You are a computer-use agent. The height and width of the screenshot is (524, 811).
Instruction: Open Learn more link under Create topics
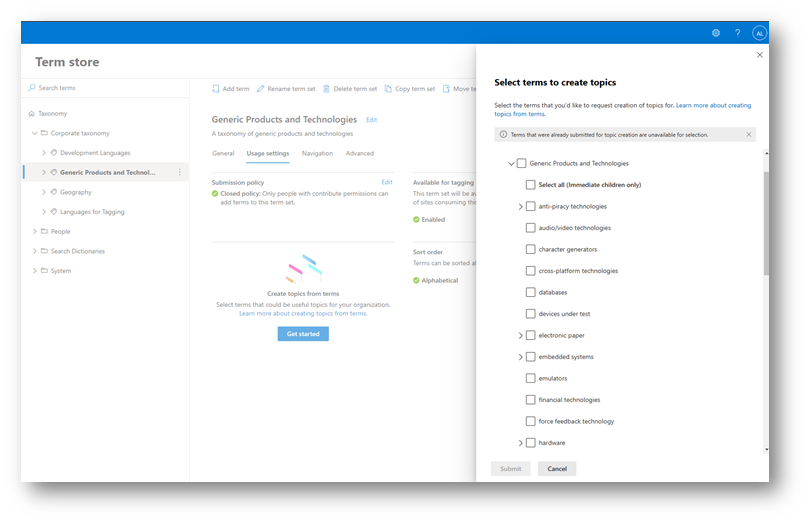click(303, 313)
